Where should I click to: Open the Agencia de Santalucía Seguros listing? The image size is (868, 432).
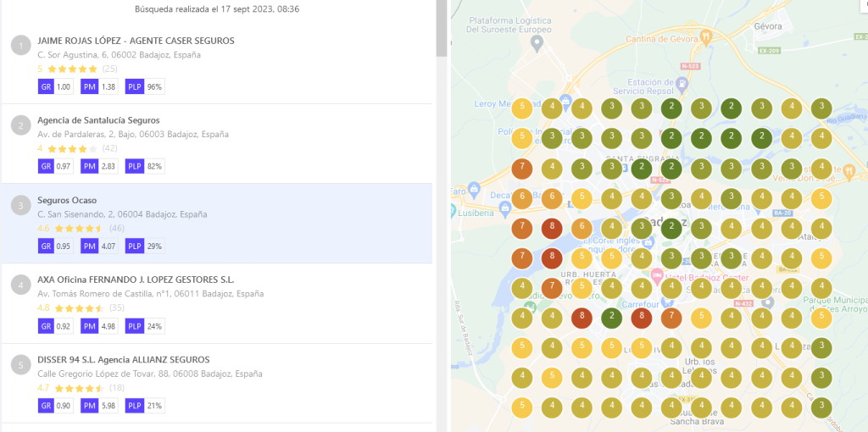click(98, 120)
